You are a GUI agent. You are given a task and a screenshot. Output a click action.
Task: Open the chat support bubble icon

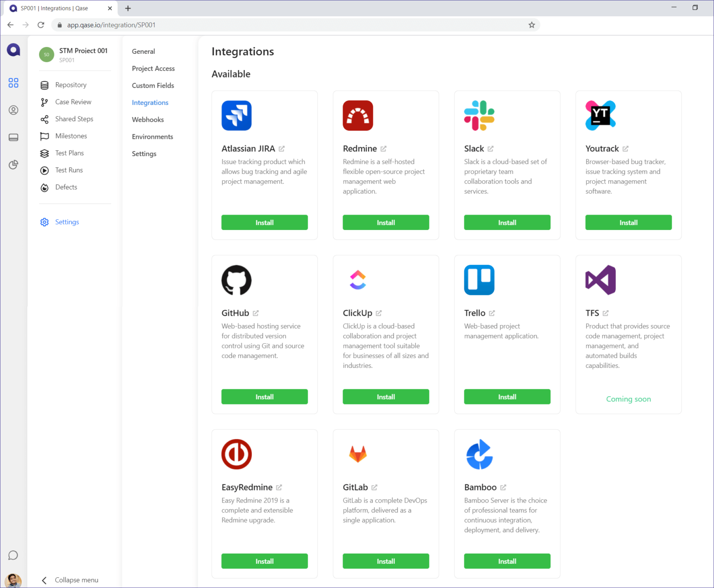(x=13, y=555)
